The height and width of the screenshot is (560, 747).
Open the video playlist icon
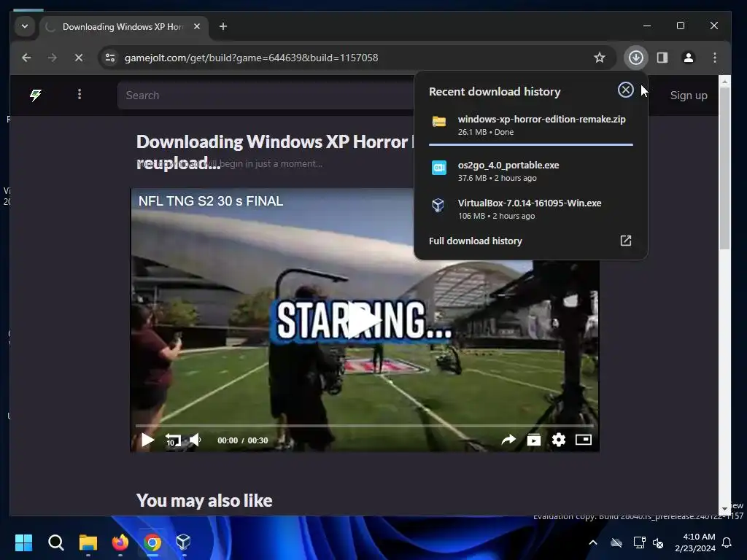(533, 440)
